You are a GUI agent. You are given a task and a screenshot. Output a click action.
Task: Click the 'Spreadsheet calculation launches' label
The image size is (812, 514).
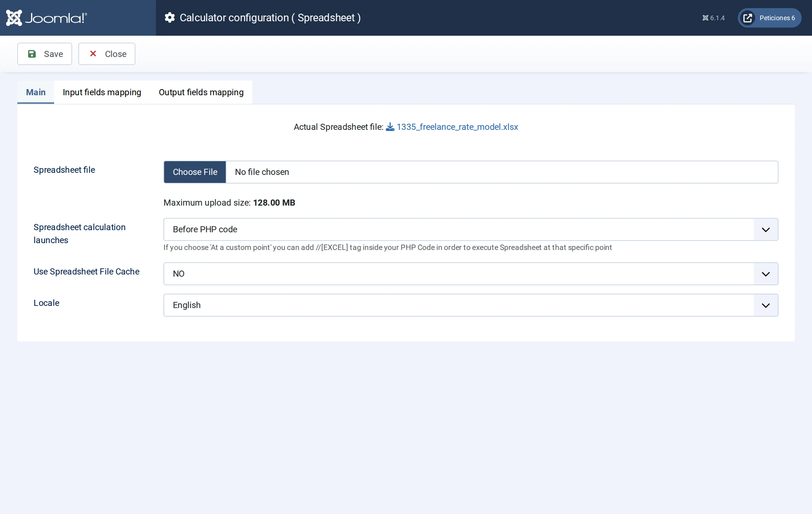pos(79,234)
